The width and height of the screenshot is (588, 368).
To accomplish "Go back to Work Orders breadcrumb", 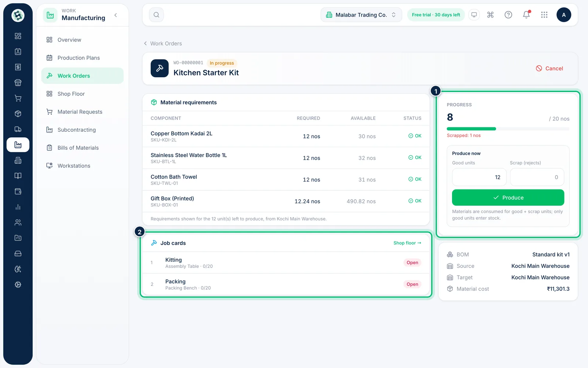I will (x=163, y=43).
